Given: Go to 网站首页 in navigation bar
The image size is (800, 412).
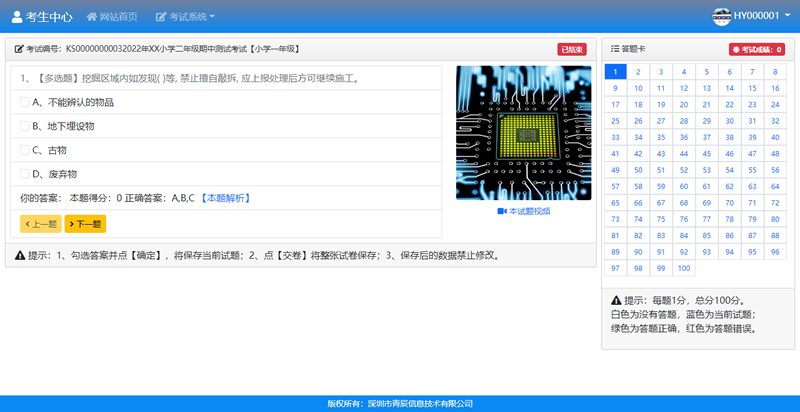Looking at the screenshot, I should pyautogui.click(x=118, y=17).
